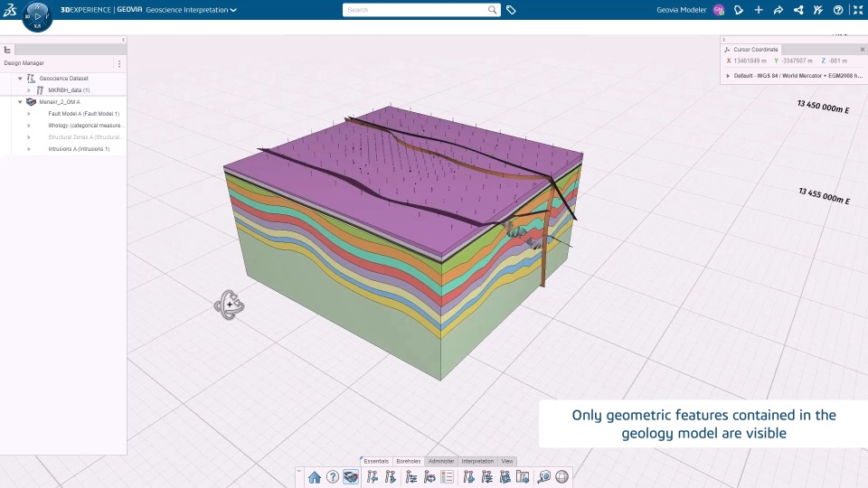Open the Geovia Modeler user avatar
The image size is (868, 488).
(719, 10)
